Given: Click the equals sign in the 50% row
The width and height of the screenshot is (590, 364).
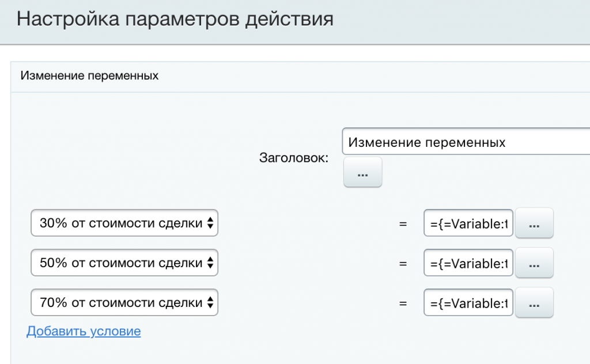Looking at the screenshot, I should click(x=403, y=264).
